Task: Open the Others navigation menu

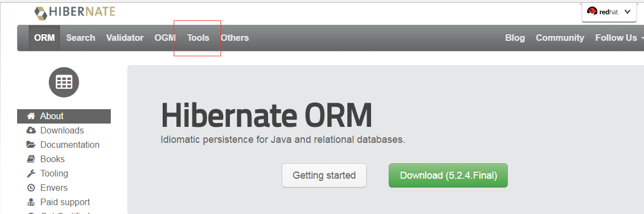Action: click(x=234, y=38)
